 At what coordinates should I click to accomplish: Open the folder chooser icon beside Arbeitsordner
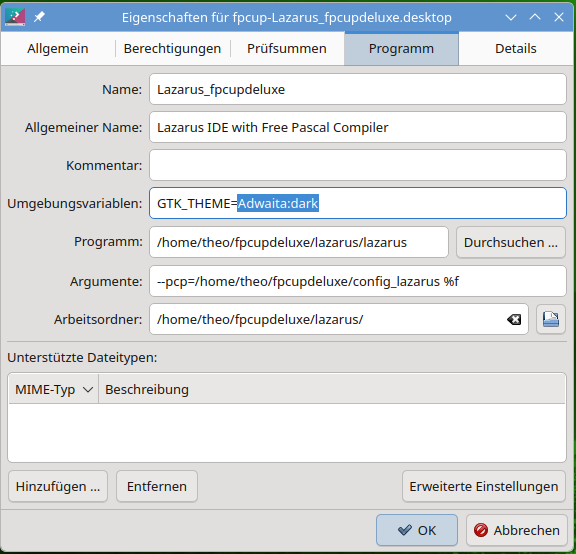[x=551, y=319]
